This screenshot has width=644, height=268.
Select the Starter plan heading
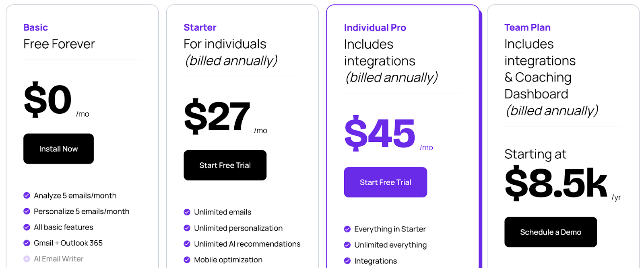(x=200, y=27)
